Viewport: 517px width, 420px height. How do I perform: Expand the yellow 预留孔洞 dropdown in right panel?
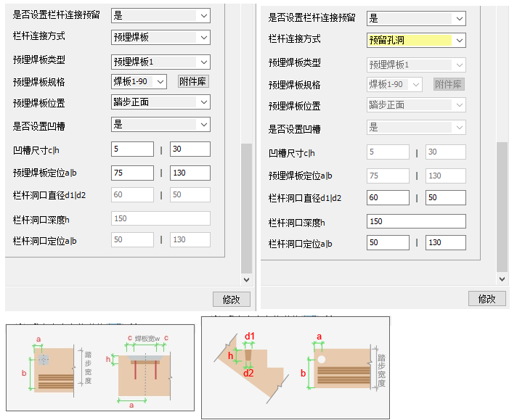[416, 41]
